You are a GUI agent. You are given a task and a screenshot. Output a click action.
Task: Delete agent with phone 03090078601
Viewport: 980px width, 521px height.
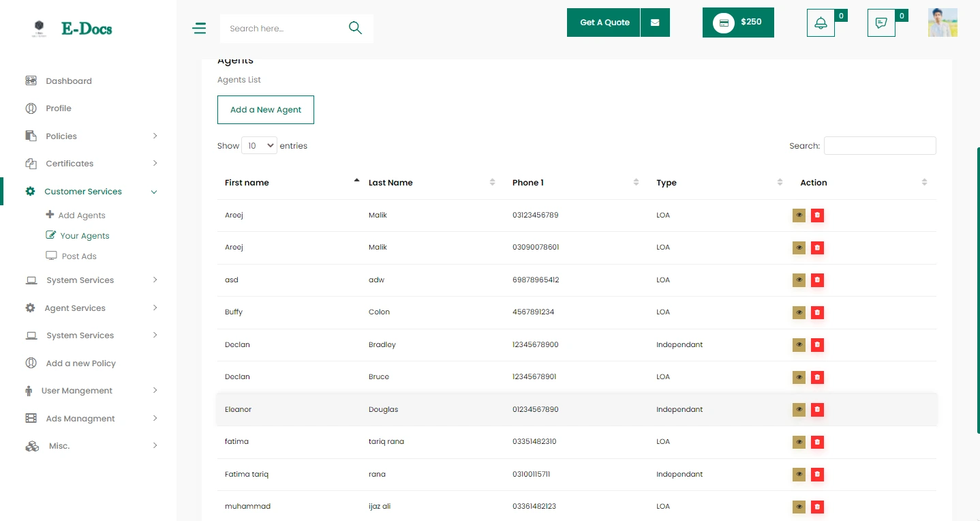(x=817, y=248)
